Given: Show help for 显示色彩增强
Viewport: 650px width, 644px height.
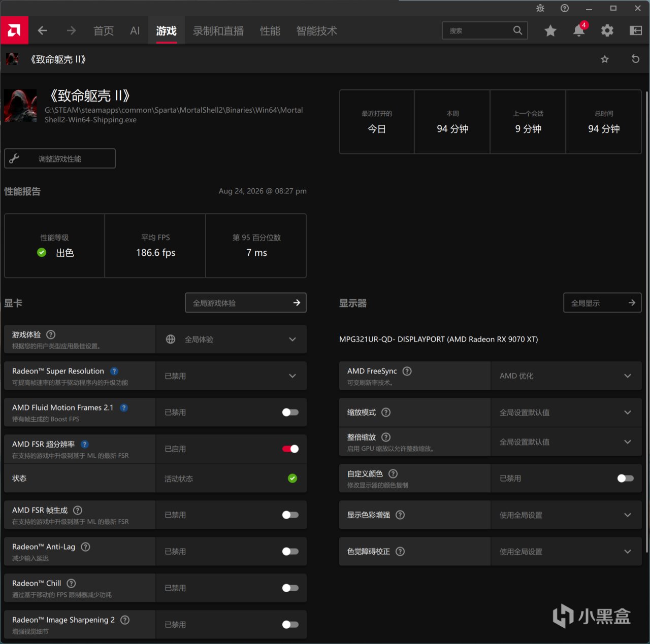Looking at the screenshot, I should (x=400, y=515).
